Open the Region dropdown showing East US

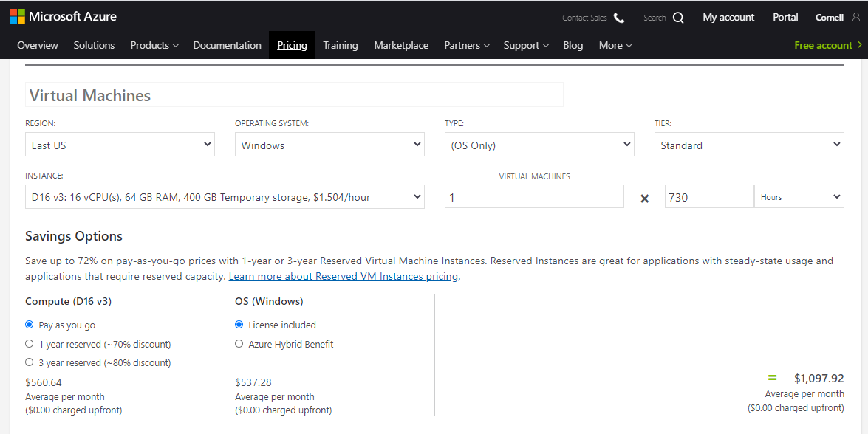[x=120, y=145]
